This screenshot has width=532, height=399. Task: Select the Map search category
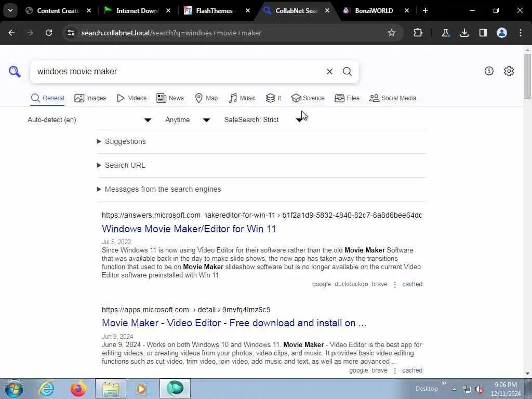[206, 98]
